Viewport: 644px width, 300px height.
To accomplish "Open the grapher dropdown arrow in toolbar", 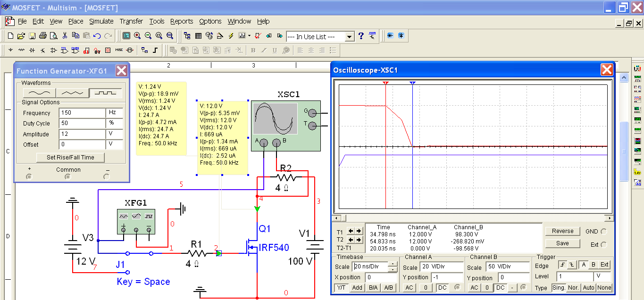I will pos(249,36).
